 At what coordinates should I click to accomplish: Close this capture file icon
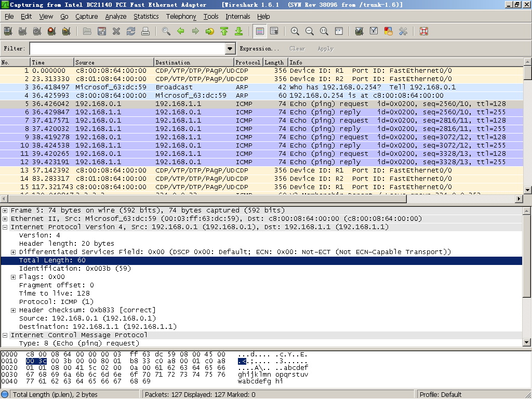point(116,32)
